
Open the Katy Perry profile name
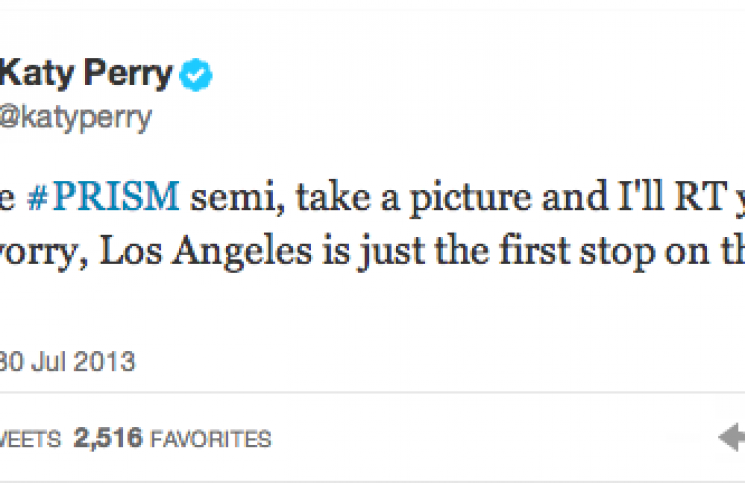point(87,75)
